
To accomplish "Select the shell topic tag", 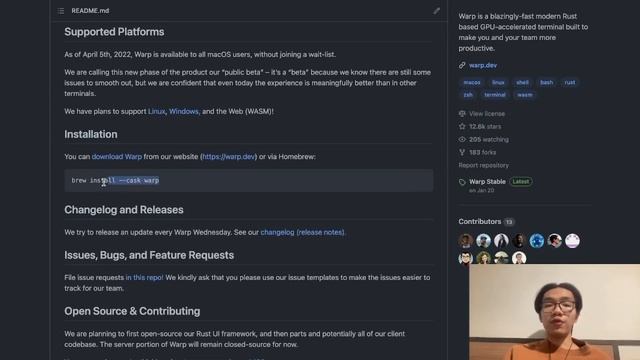I will click(522, 82).
